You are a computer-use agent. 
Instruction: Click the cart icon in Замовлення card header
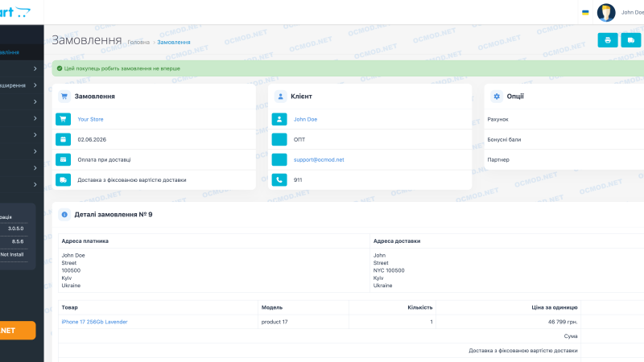[64, 97]
